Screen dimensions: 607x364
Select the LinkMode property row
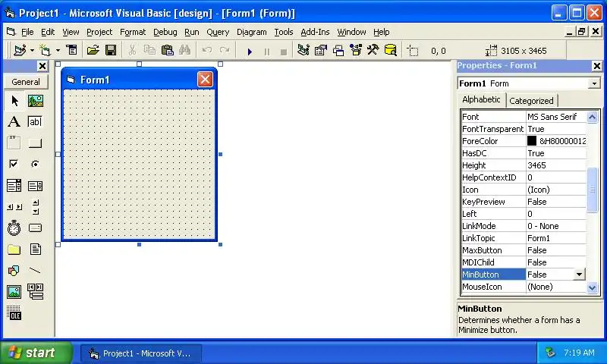[x=524, y=226]
